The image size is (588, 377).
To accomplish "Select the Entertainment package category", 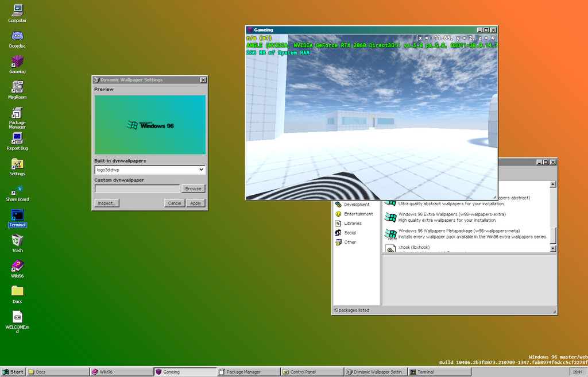I will [x=358, y=214].
